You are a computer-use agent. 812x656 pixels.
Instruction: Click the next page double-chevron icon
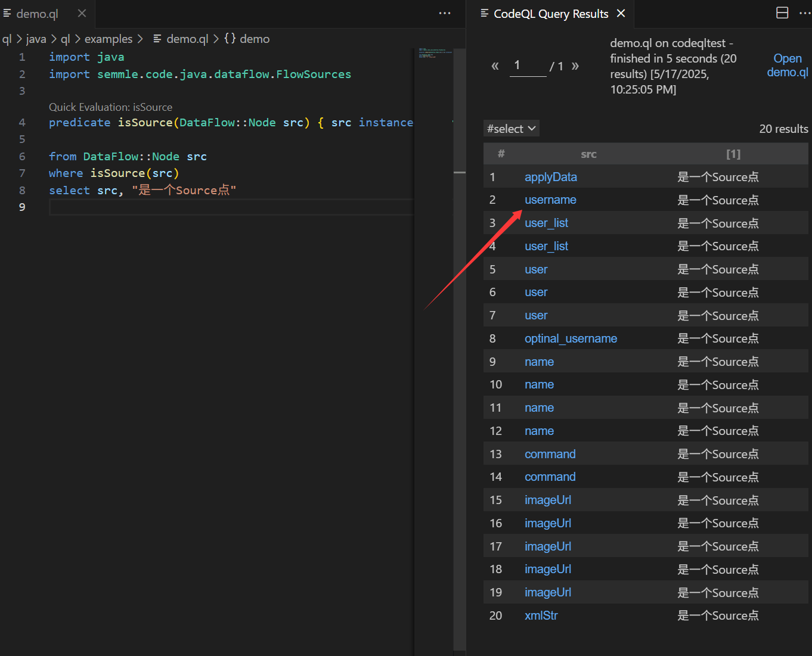pos(575,66)
